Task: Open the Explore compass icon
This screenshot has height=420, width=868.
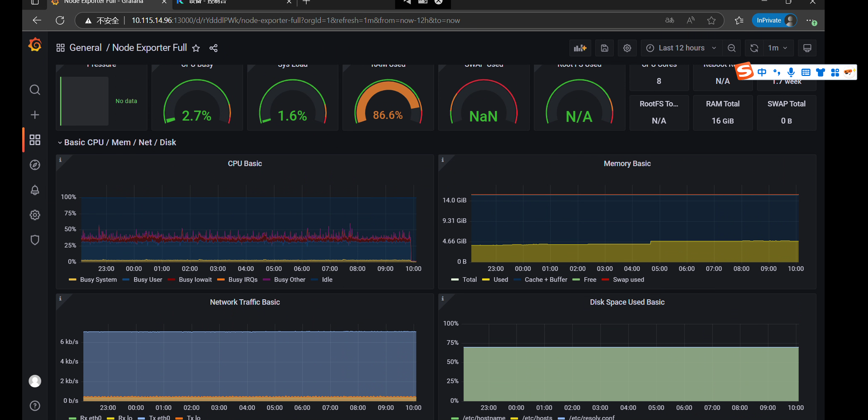Action: point(35,165)
